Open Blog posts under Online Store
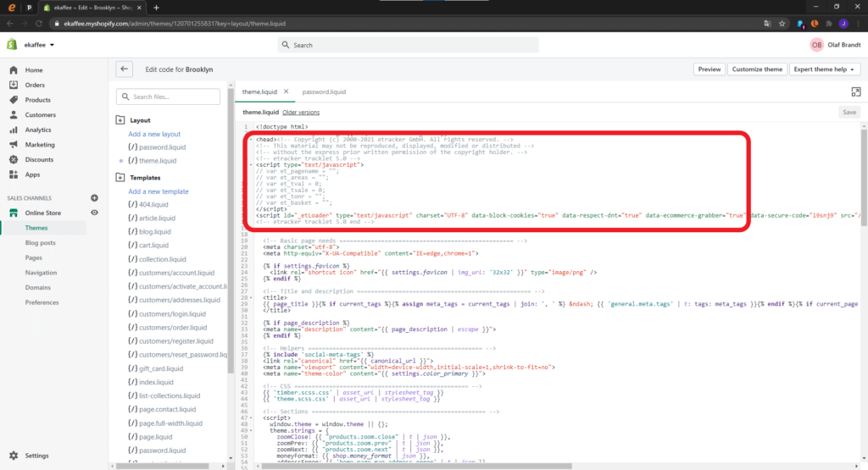Viewport: 868px width, 470px height. point(40,243)
